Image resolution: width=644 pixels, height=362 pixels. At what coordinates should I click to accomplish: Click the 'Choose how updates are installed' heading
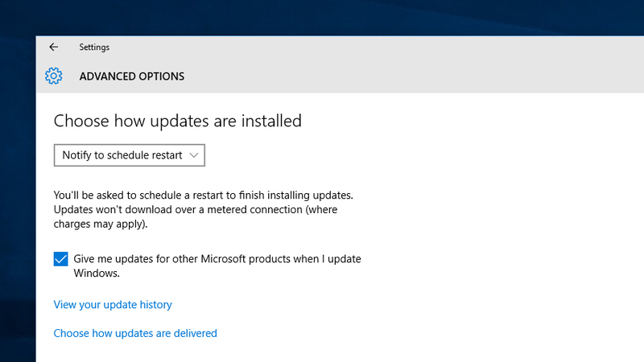pyautogui.click(x=177, y=121)
